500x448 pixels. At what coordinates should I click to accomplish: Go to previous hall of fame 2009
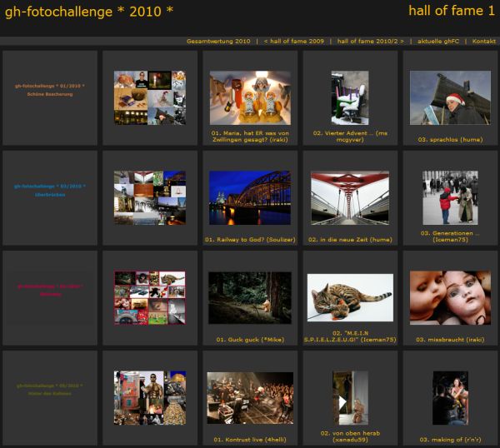[x=293, y=41]
